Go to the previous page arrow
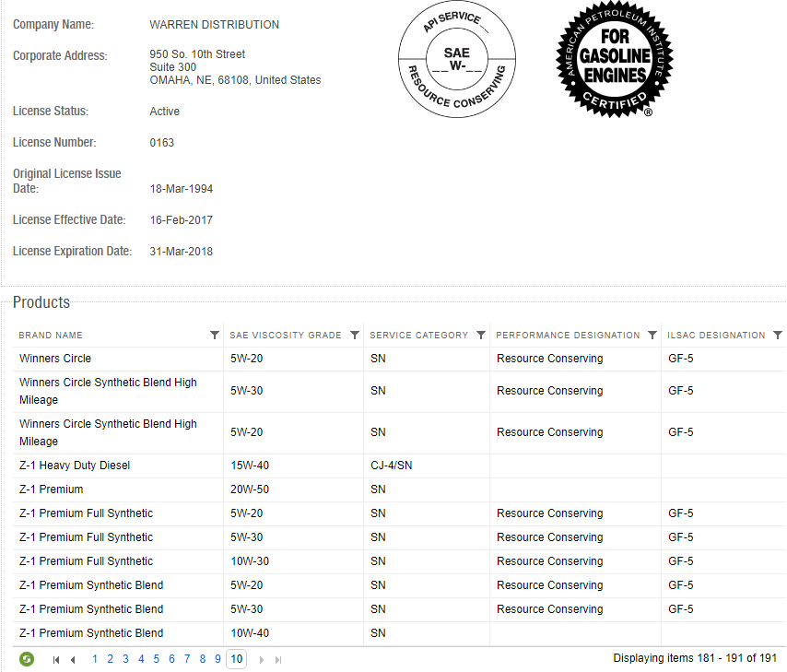 click(x=74, y=660)
